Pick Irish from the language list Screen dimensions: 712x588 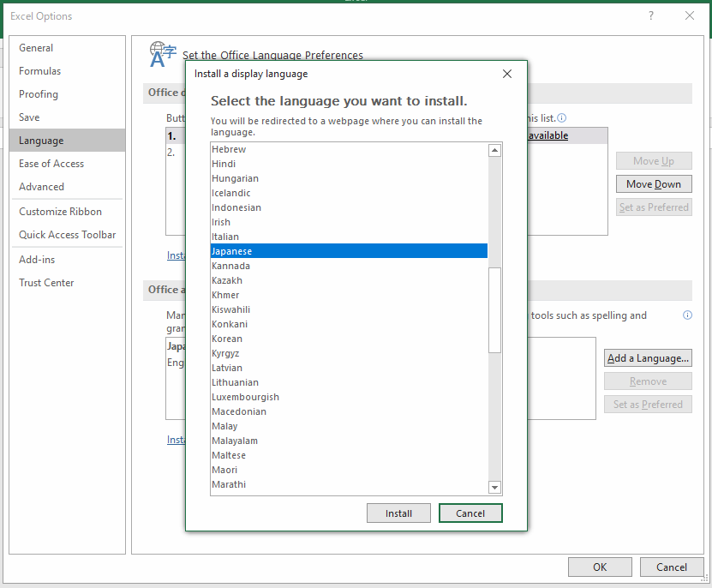tap(349, 222)
